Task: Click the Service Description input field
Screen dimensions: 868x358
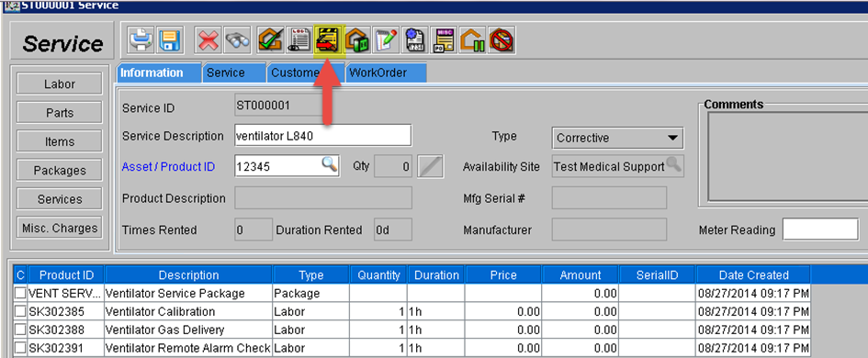Action: click(323, 136)
